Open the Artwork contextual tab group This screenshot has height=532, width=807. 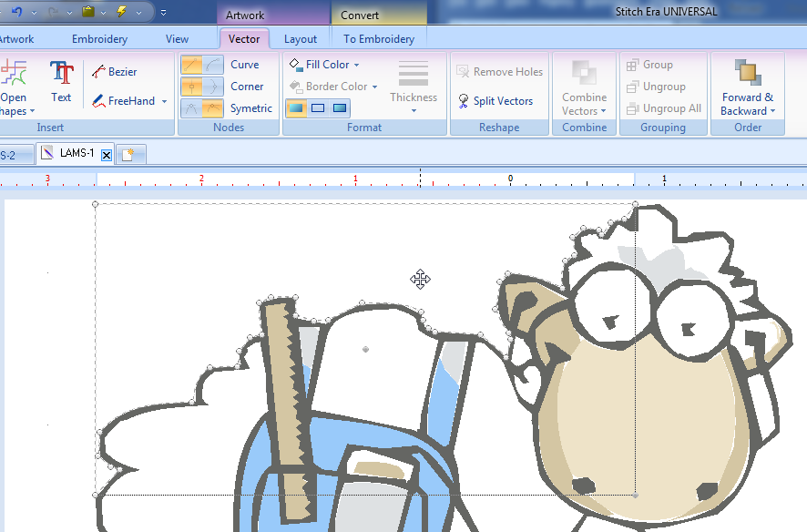tap(245, 15)
